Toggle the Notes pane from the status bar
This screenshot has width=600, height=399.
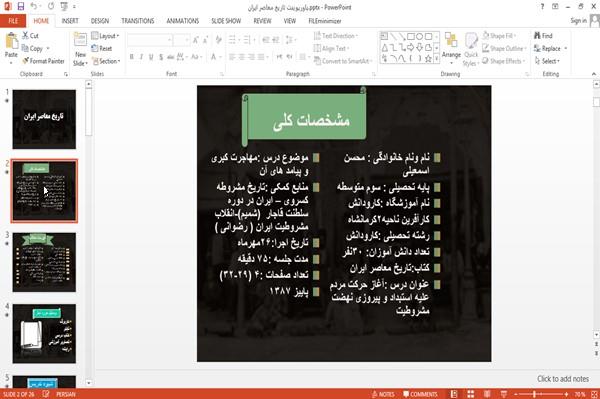(x=383, y=394)
